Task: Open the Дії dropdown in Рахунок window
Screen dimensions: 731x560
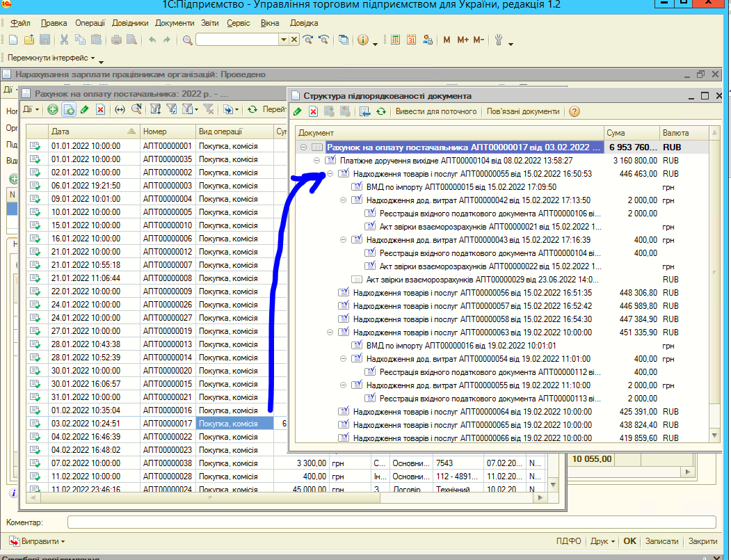Action: (x=31, y=110)
